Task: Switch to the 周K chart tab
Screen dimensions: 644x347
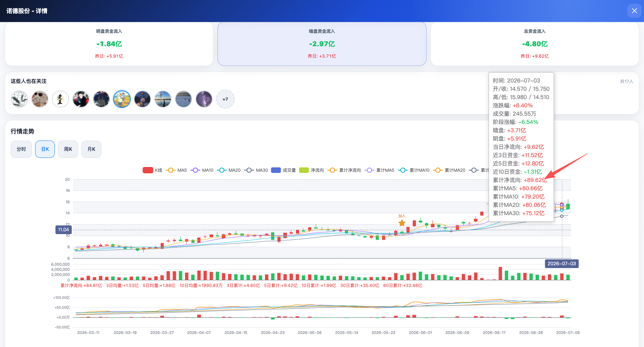Action: [68, 149]
